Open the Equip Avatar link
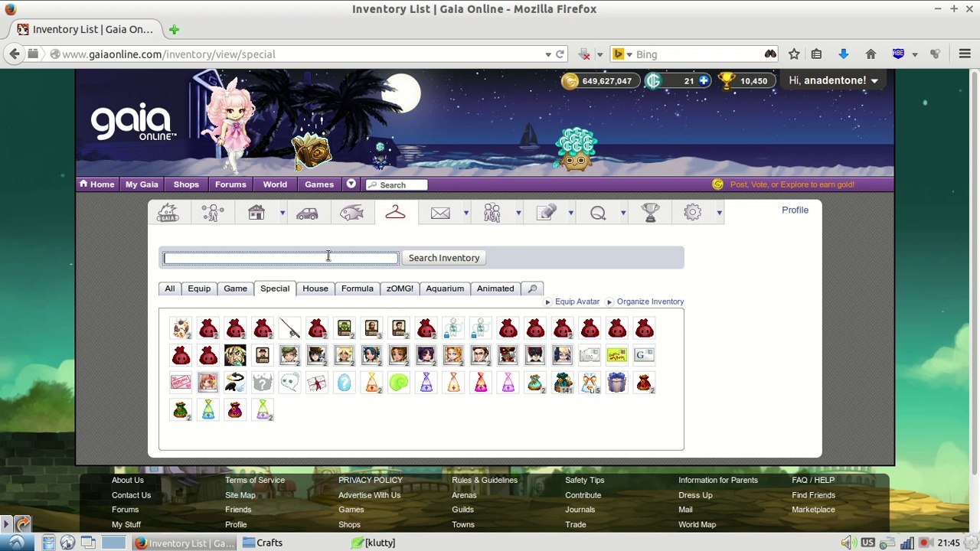980x551 pixels. (x=577, y=302)
